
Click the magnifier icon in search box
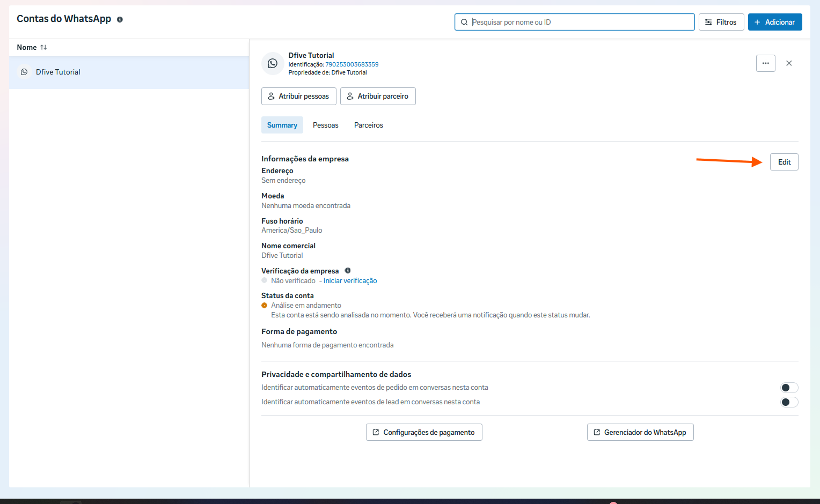point(464,22)
